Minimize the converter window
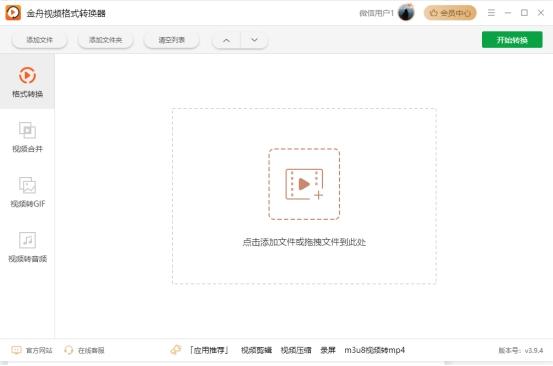This screenshot has height=366, width=553. coord(508,13)
